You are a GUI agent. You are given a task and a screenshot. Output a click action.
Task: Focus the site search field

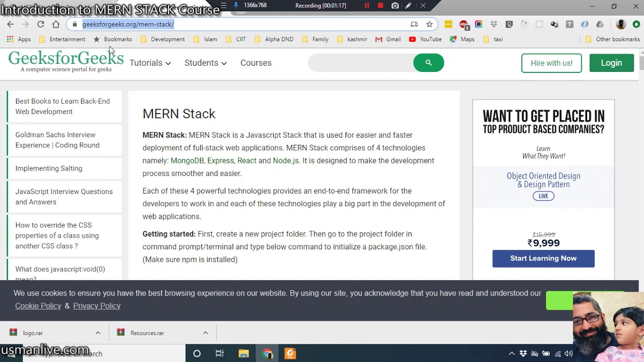point(360,63)
